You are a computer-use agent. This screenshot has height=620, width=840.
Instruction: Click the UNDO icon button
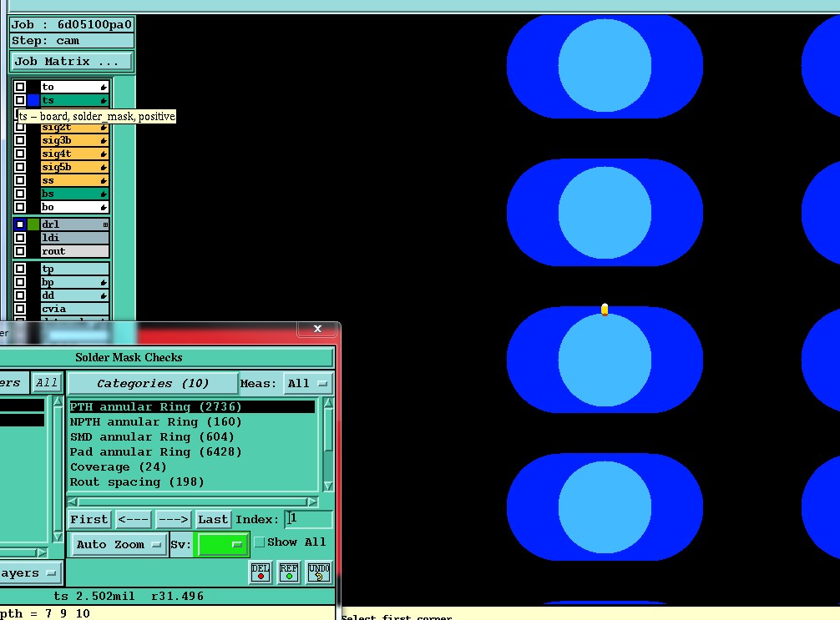[x=319, y=572]
